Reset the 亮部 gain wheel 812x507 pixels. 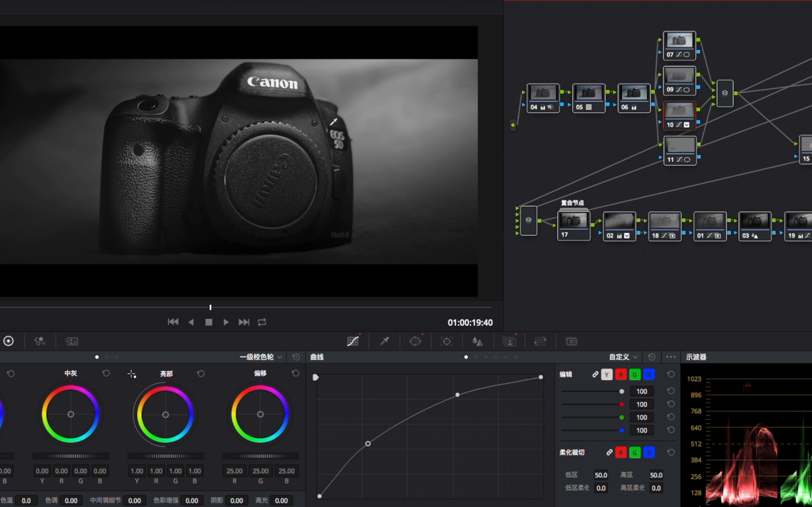click(x=201, y=373)
